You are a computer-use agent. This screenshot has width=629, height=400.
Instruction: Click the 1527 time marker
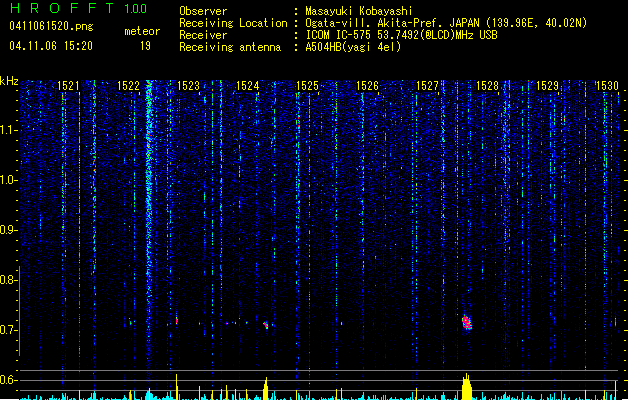click(x=427, y=86)
